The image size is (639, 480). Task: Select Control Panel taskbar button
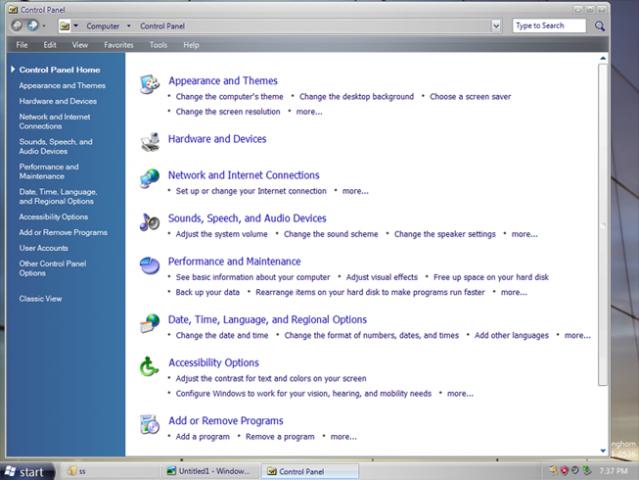(x=310, y=471)
